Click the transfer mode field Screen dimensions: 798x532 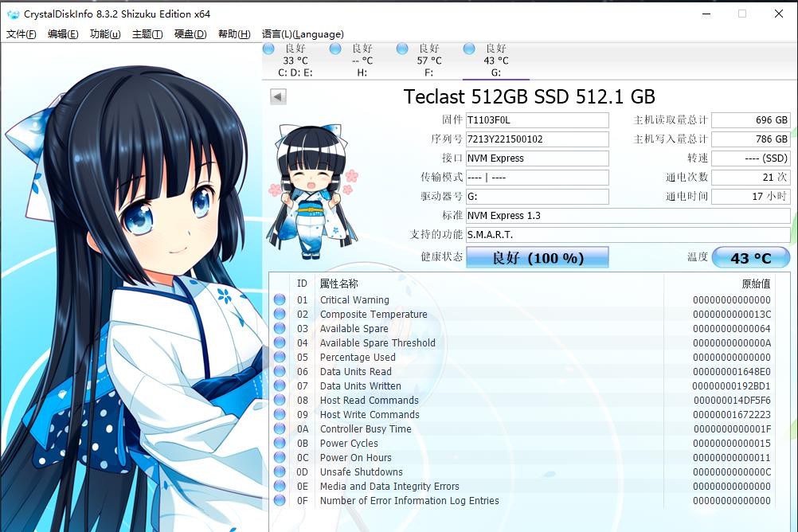click(538, 178)
